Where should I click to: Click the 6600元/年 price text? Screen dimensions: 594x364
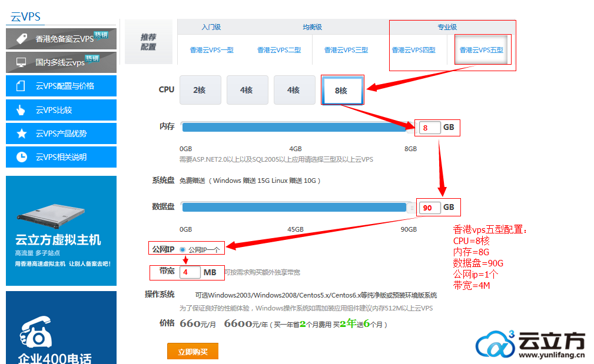click(246, 324)
